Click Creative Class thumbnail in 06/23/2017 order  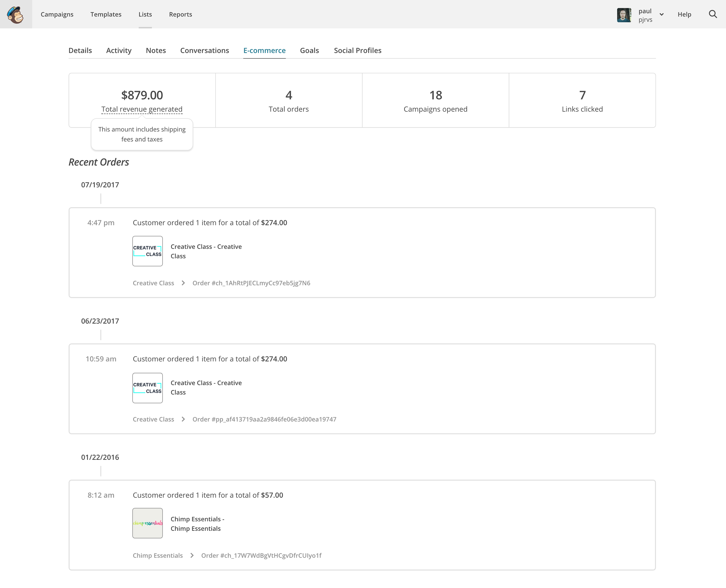pyautogui.click(x=147, y=388)
